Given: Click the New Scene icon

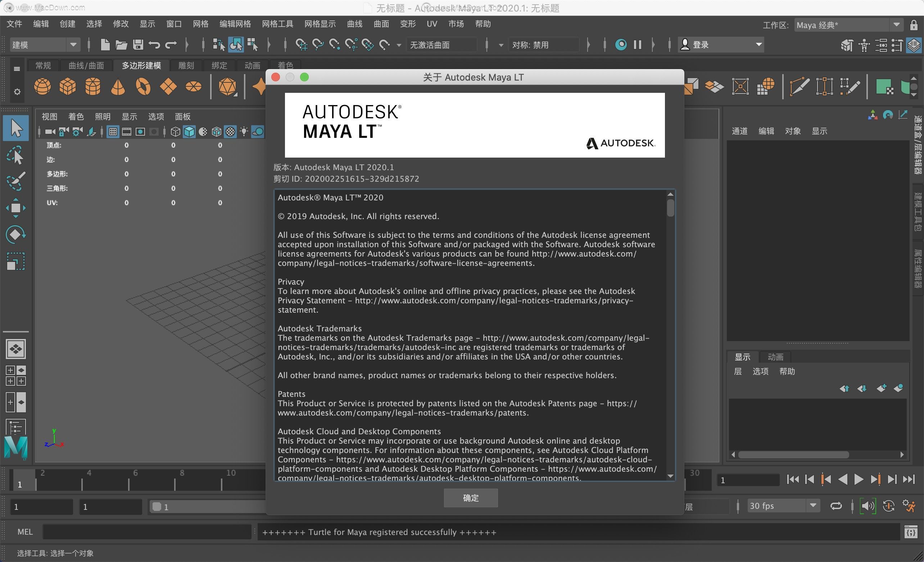Looking at the screenshot, I should (x=105, y=45).
